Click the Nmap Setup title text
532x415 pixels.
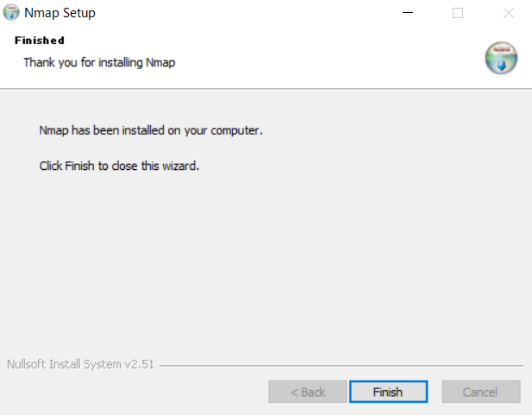point(59,13)
